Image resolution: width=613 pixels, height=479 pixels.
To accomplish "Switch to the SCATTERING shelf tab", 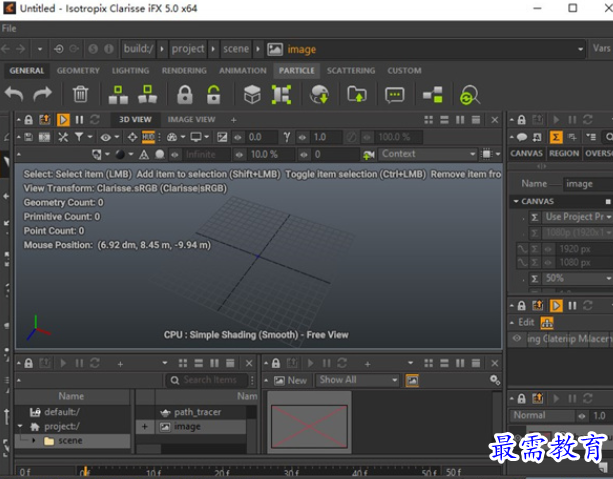I will tap(351, 71).
